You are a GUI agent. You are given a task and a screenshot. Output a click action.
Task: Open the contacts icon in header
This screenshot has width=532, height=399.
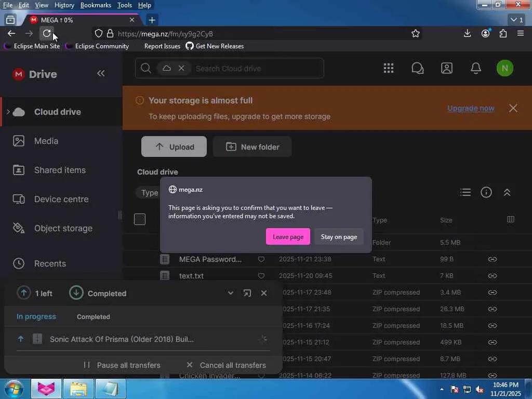point(446,68)
